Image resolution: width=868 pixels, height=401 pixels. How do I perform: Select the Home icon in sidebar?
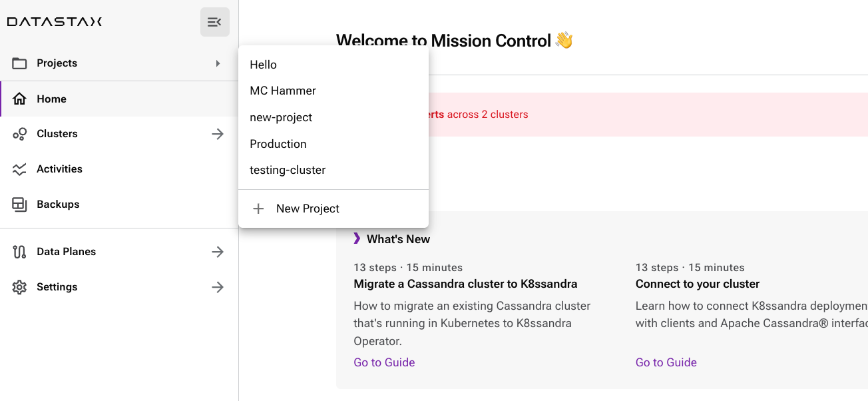pos(20,99)
